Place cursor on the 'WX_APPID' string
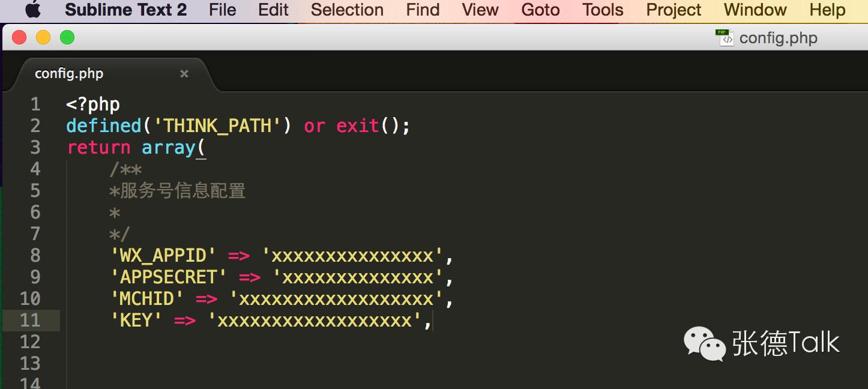The width and height of the screenshot is (868, 389). click(x=163, y=256)
